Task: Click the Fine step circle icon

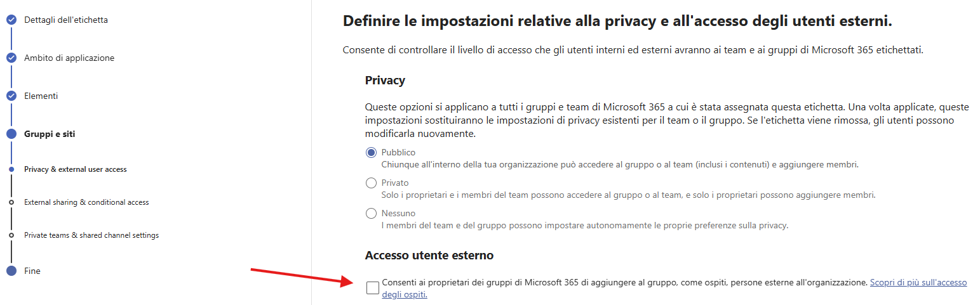Action: tap(11, 271)
